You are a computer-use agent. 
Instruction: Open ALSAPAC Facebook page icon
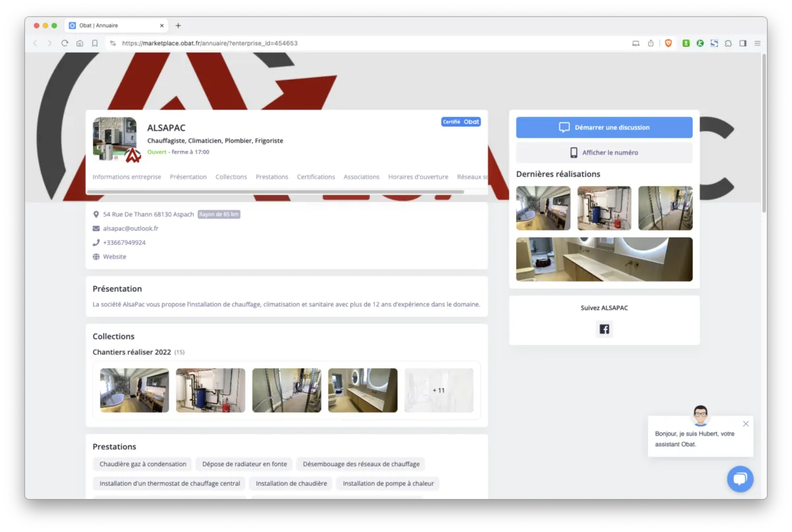[604, 329]
